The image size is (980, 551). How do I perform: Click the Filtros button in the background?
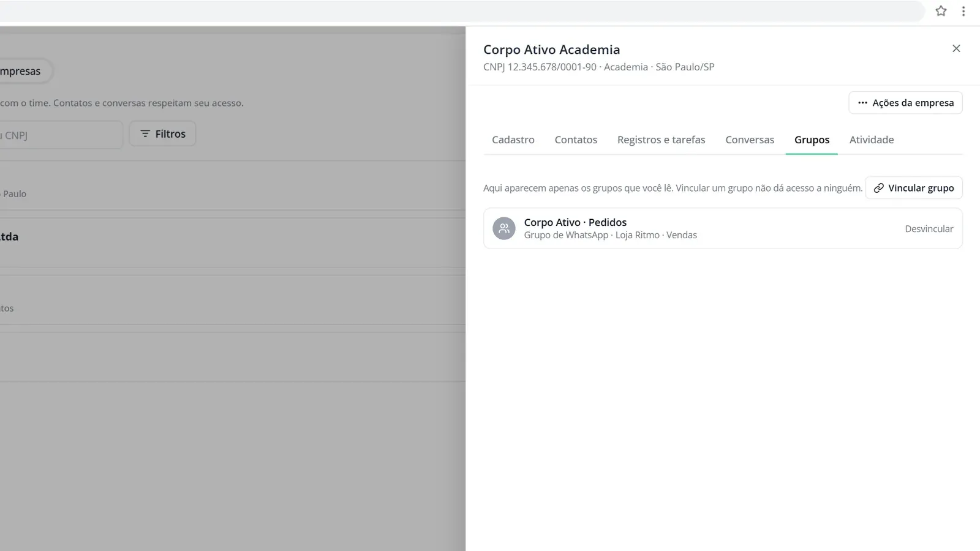point(162,133)
